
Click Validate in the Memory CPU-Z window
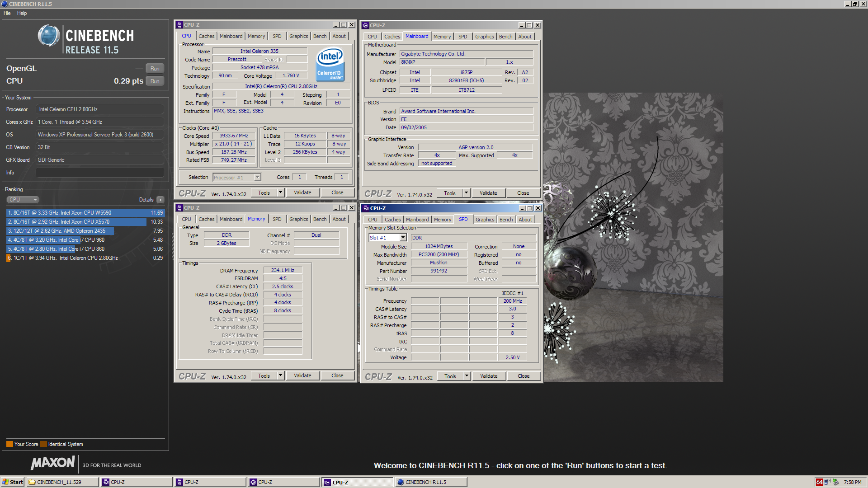point(302,375)
